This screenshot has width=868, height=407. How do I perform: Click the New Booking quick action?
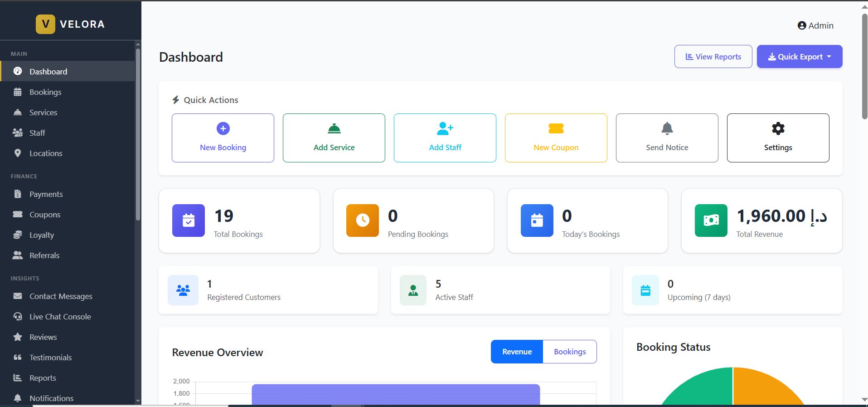(223, 138)
